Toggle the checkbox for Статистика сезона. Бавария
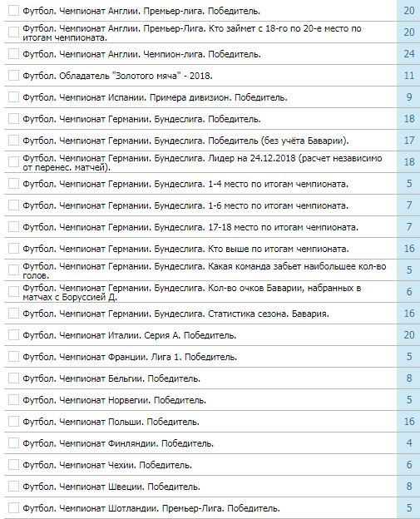420x519 pixels. coord(13,313)
